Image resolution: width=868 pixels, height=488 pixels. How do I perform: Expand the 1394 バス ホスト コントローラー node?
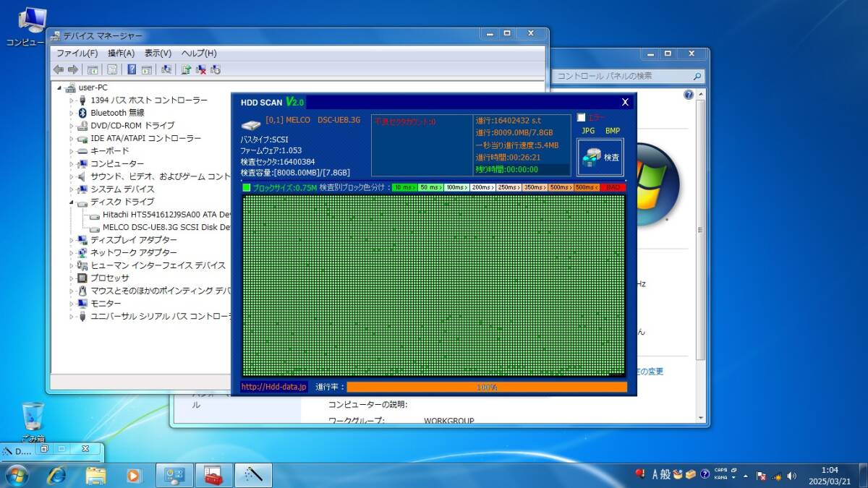[x=72, y=100]
